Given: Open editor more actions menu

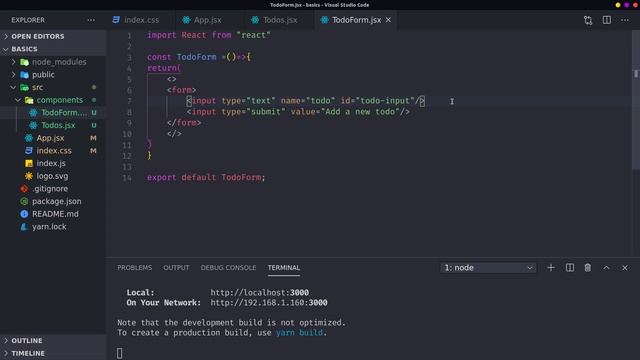Looking at the screenshot, I should click(625, 20).
